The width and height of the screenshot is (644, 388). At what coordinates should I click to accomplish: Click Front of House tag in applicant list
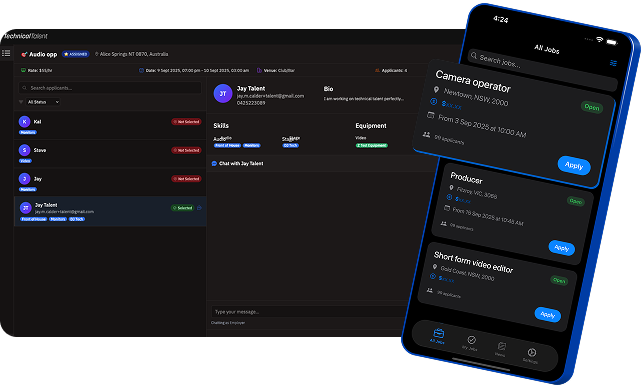coord(34,219)
